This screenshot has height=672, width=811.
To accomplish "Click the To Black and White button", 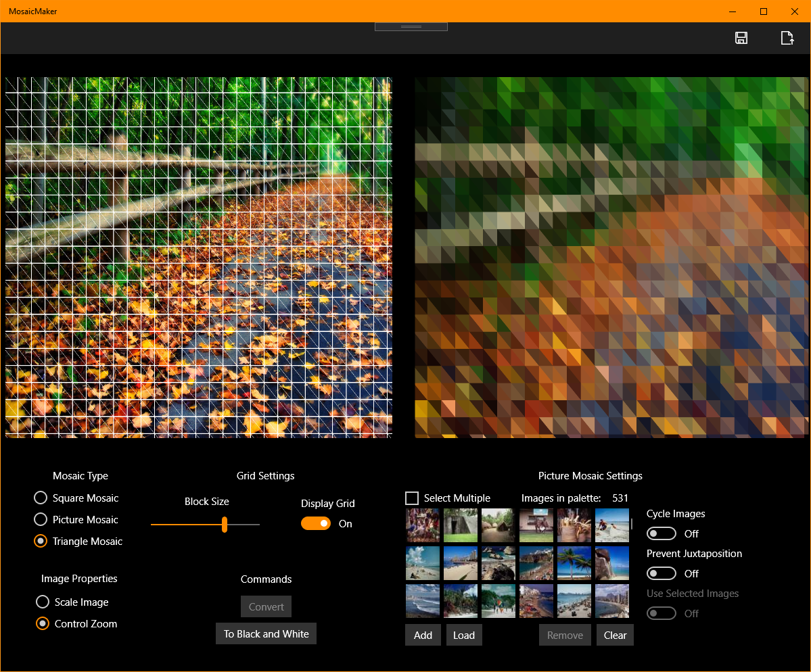I will (x=266, y=633).
